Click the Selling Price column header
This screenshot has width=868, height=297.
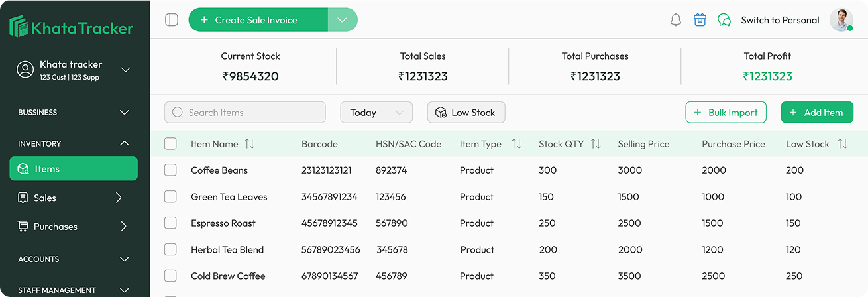pyautogui.click(x=643, y=144)
